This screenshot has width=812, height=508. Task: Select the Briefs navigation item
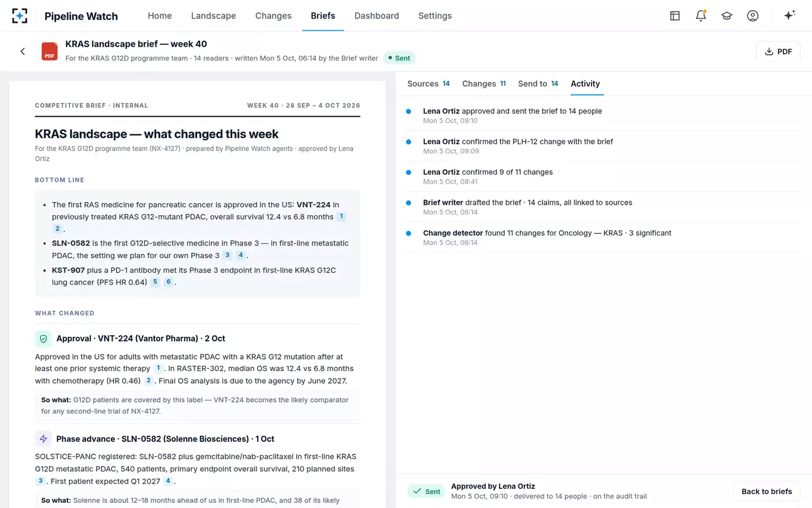click(x=323, y=16)
